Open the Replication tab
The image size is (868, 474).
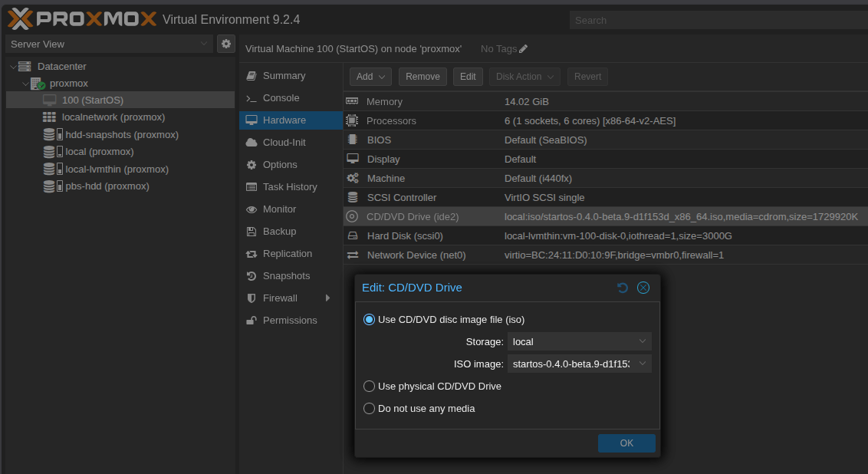click(x=291, y=253)
